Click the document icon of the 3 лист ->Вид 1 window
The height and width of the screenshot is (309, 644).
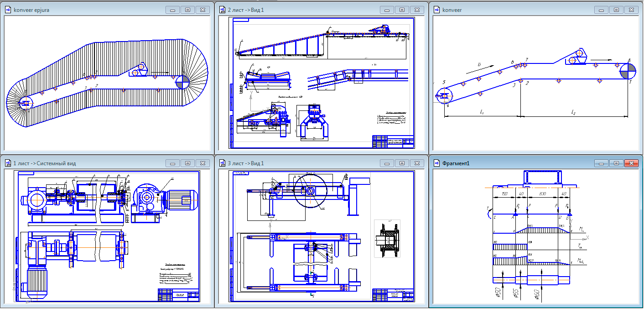click(x=222, y=163)
